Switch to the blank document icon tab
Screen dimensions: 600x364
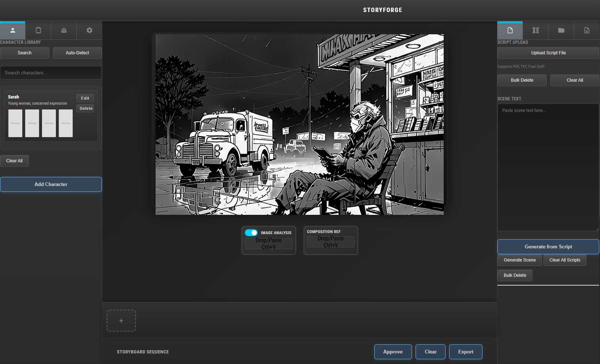tap(510, 31)
